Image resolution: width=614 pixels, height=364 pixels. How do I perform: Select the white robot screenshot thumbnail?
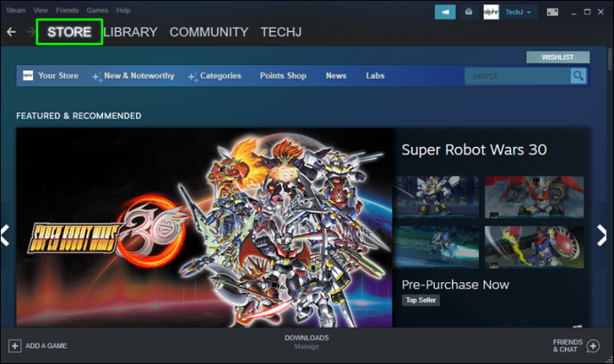click(x=437, y=197)
